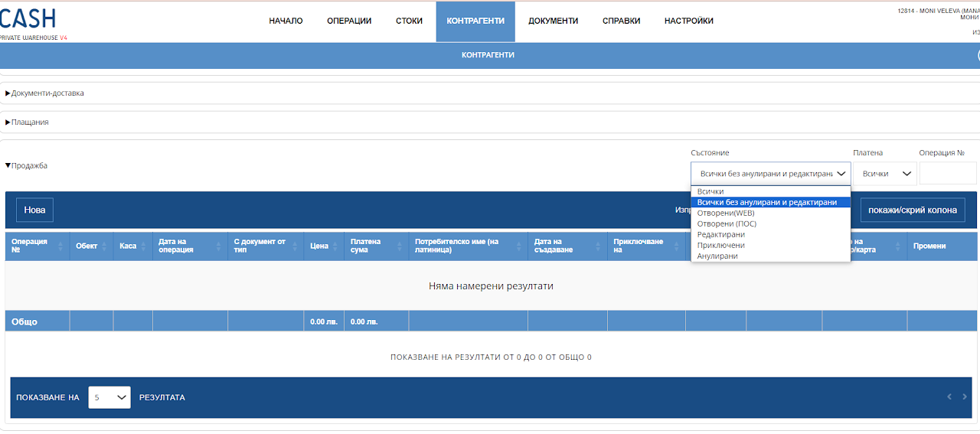The image size is (980, 434).
Task: Open the НАСТРОЙКИ menu
Action: point(688,21)
